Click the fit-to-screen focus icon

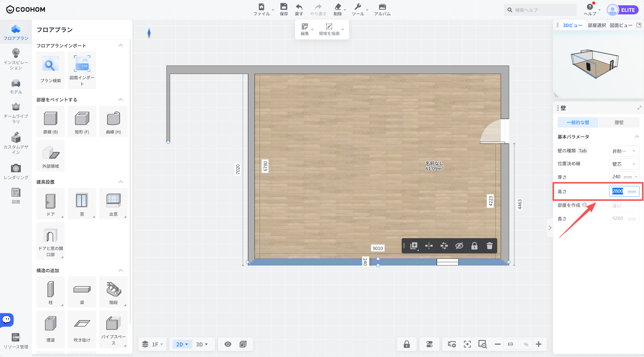(x=467, y=344)
